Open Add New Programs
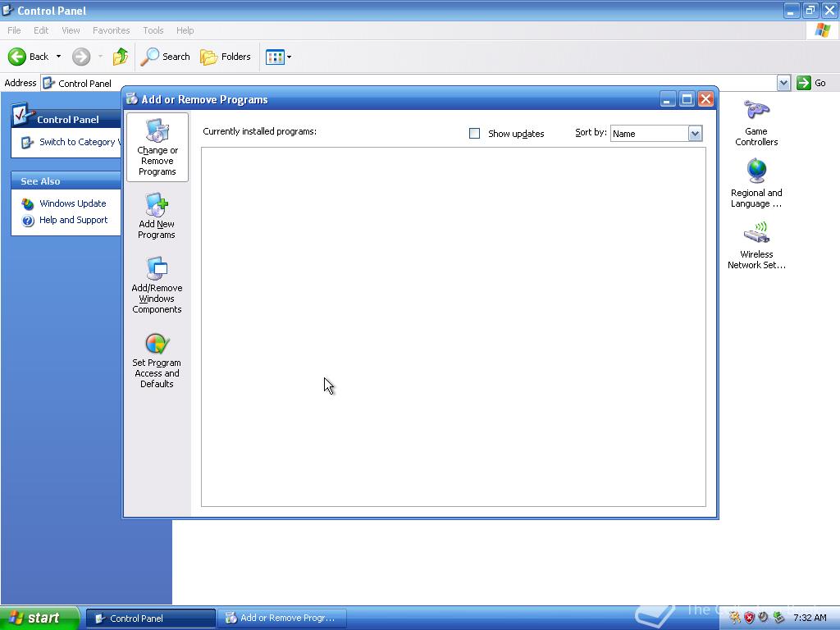This screenshot has height=630, width=840. point(157,216)
